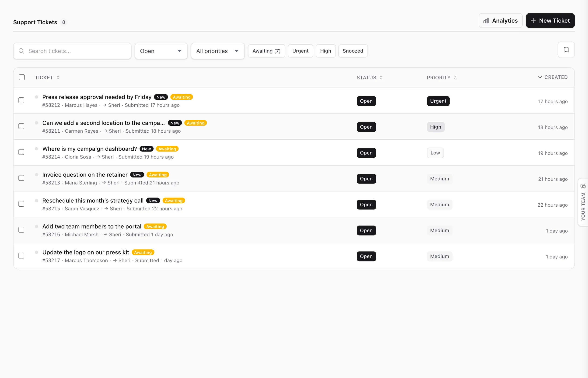Click Medium priority badge on ticket #58215

tap(439, 205)
